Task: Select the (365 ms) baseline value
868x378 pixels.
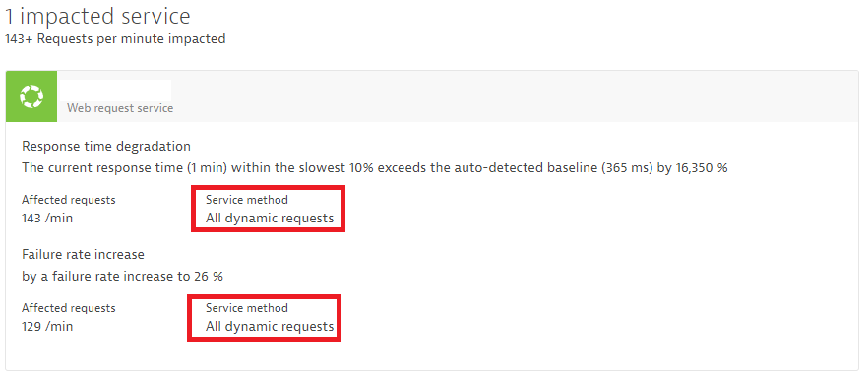Action: [x=627, y=167]
